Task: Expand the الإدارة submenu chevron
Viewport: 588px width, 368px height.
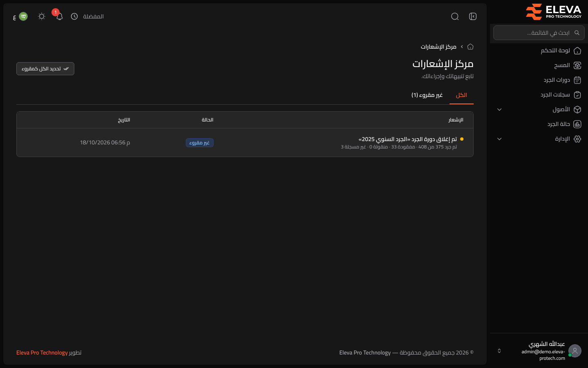Action: pos(499,139)
